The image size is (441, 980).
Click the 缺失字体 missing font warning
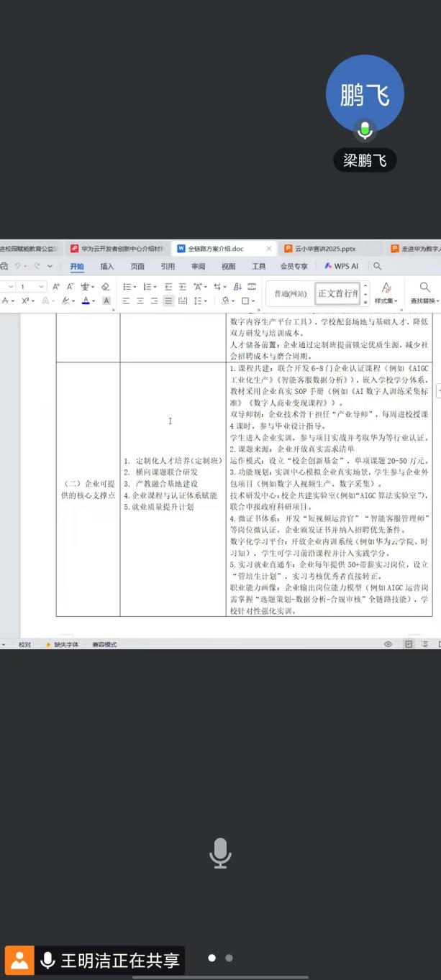[62, 644]
